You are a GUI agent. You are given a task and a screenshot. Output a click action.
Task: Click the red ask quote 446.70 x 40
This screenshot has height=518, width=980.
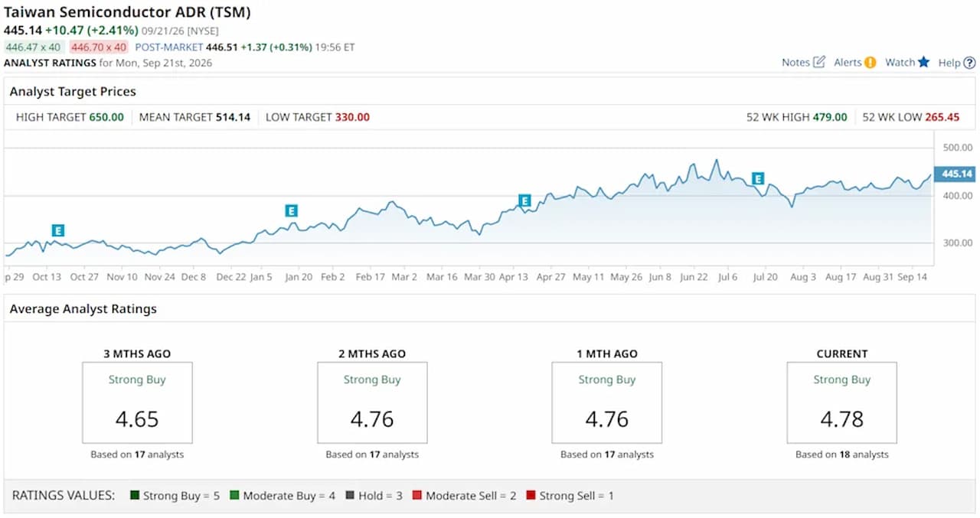click(x=98, y=47)
